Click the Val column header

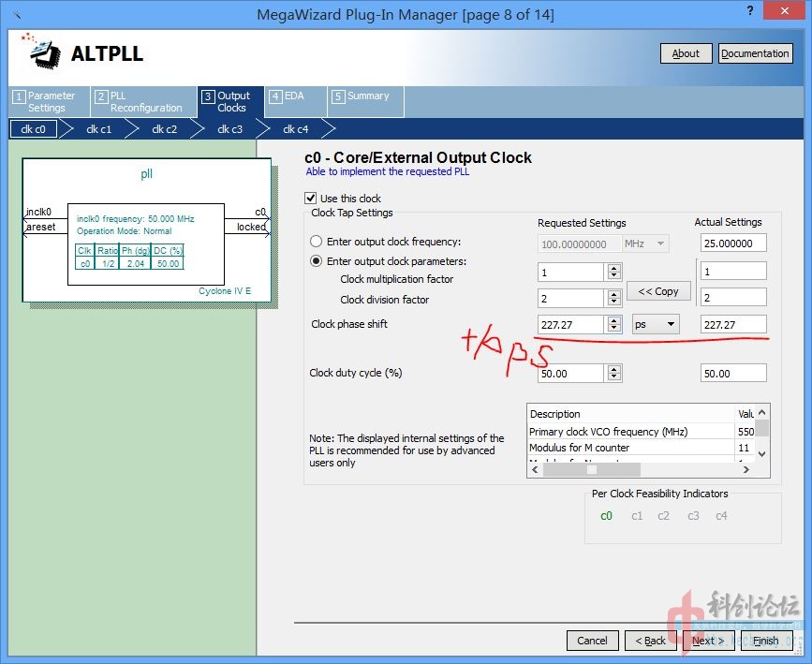(745, 414)
